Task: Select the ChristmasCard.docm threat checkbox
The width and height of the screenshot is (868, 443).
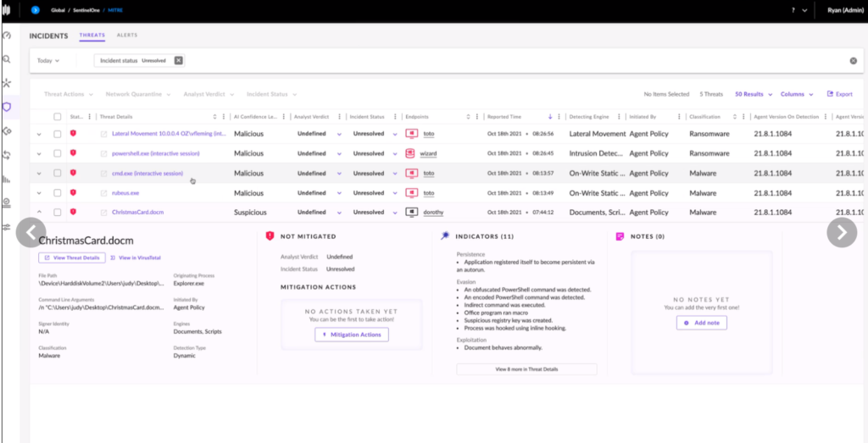Action: [58, 213]
